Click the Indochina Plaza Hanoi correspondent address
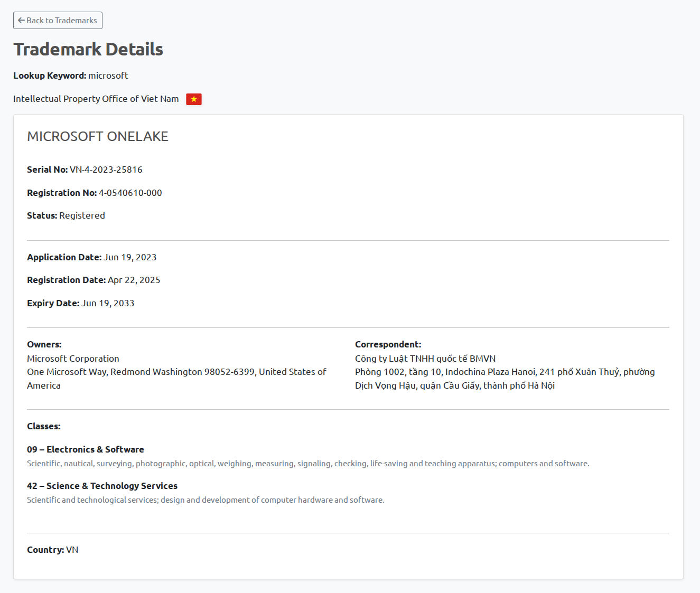This screenshot has height=593, width=700. (x=505, y=379)
